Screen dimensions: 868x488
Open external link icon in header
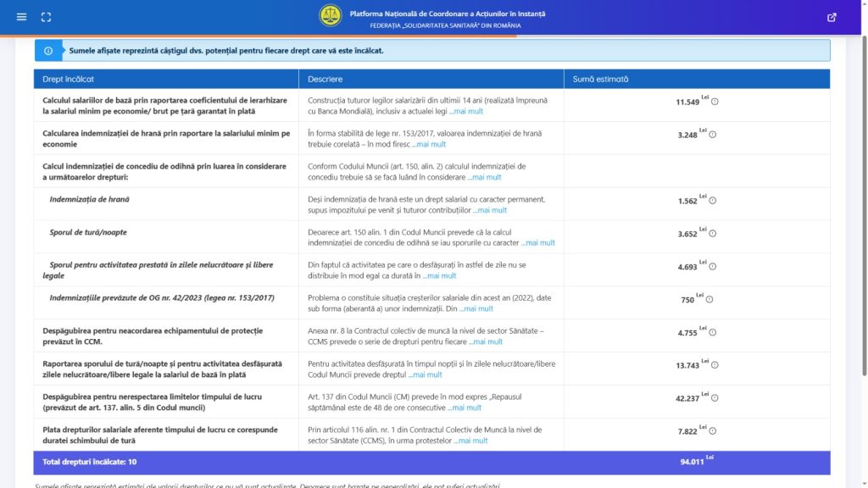coord(832,17)
